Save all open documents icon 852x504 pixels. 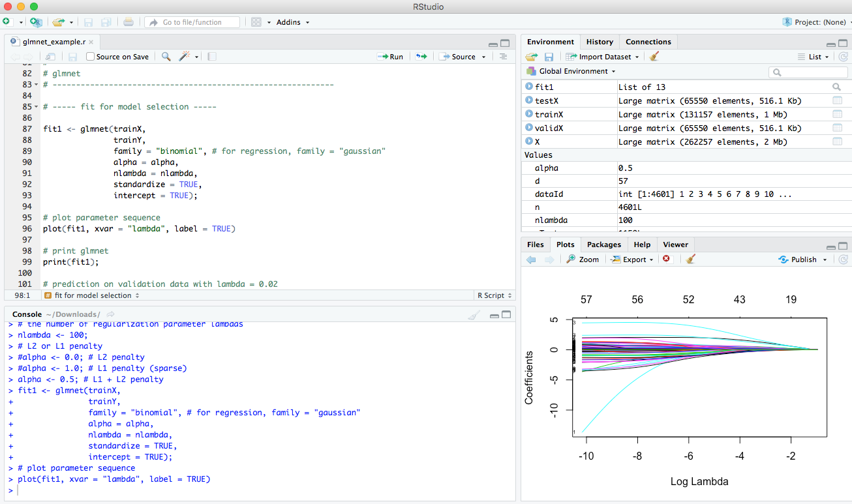pos(106,22)
